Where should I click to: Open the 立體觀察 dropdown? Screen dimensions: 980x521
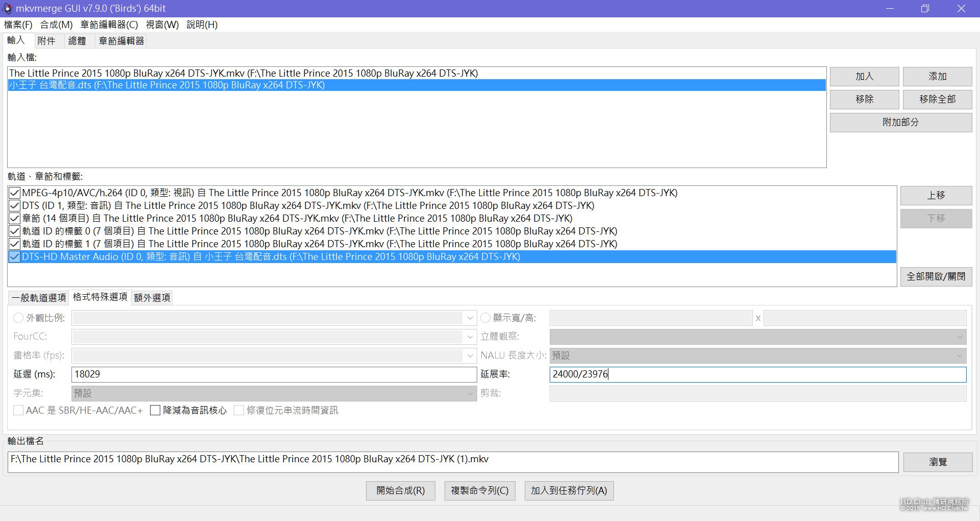758,337
